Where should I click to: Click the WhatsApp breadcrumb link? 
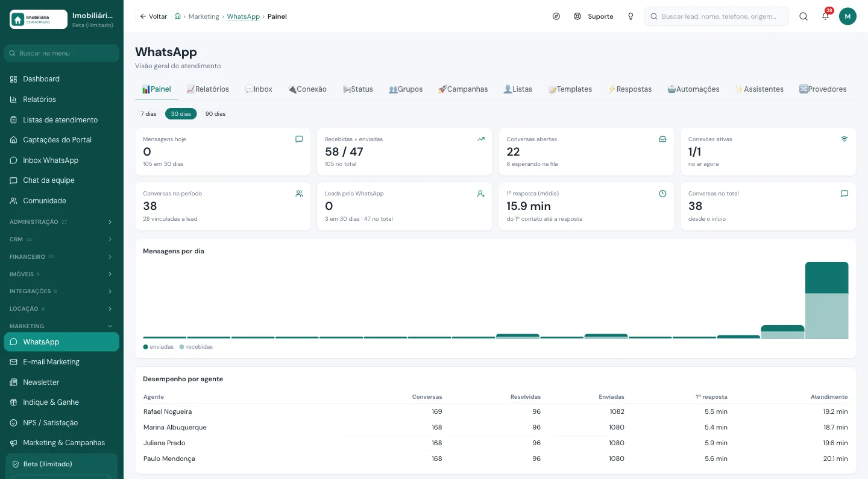pos(244,16)
